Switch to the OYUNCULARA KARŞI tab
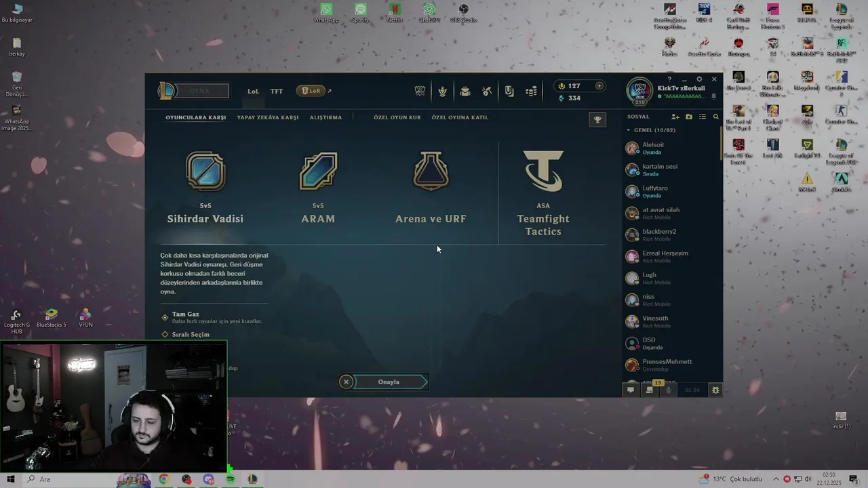The image size is (868, 488). point(196,117)
